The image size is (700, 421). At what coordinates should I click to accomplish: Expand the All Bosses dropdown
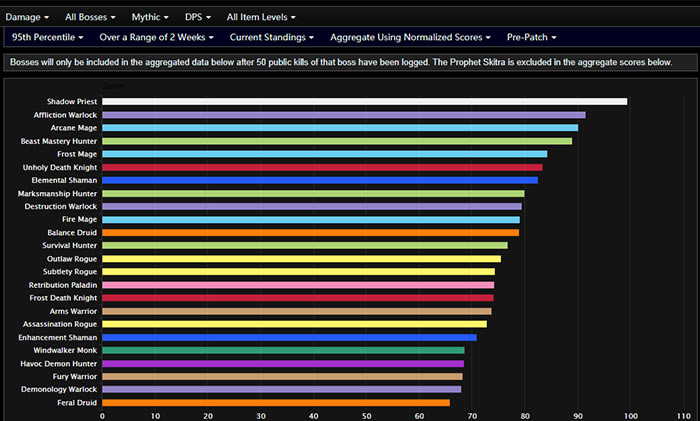[x=90, y=17]
